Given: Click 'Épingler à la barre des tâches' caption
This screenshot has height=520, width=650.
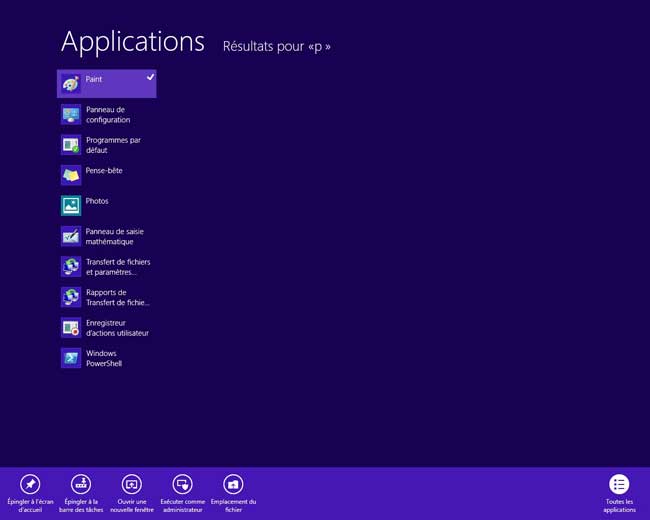Looking at the screenshot, I should tap(81, 505).
